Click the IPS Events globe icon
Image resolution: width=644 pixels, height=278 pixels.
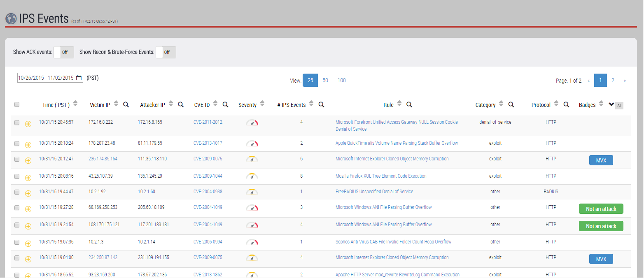point(11,19)
